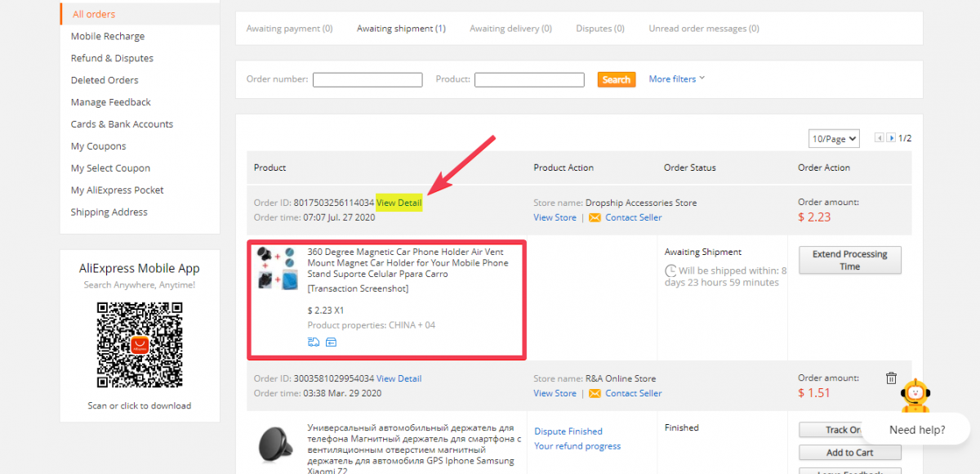Contact Seller of R&A Online Store
Viewport: 980px width, 474px height.
[633, 393]
